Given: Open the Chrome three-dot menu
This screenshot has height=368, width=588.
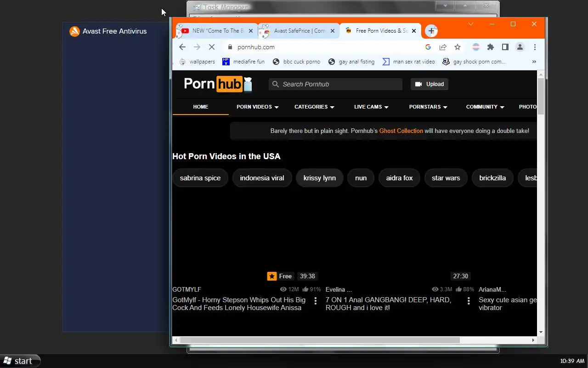Looking at the screenshot, I should [x=535, y=47].
